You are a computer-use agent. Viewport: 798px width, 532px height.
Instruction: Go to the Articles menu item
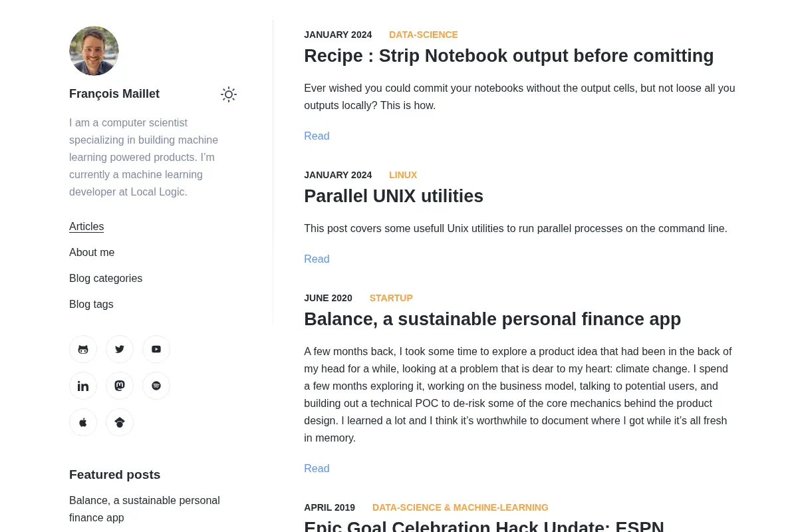(86, 226)
